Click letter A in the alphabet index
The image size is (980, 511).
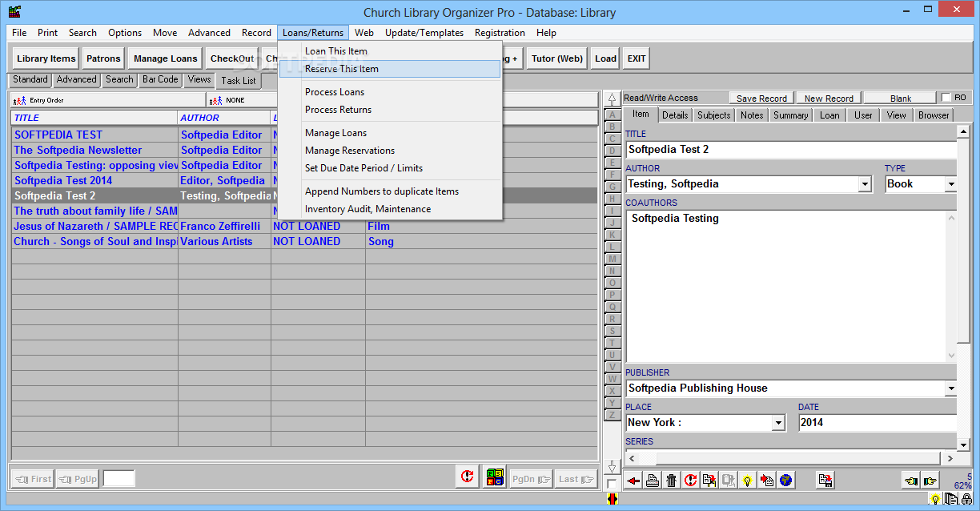click(612, 115)
